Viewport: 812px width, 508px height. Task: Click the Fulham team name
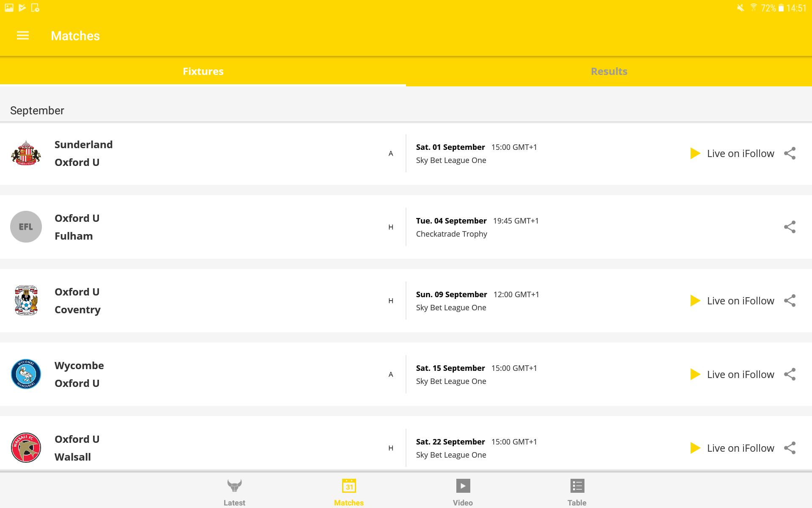coord(74,236)
